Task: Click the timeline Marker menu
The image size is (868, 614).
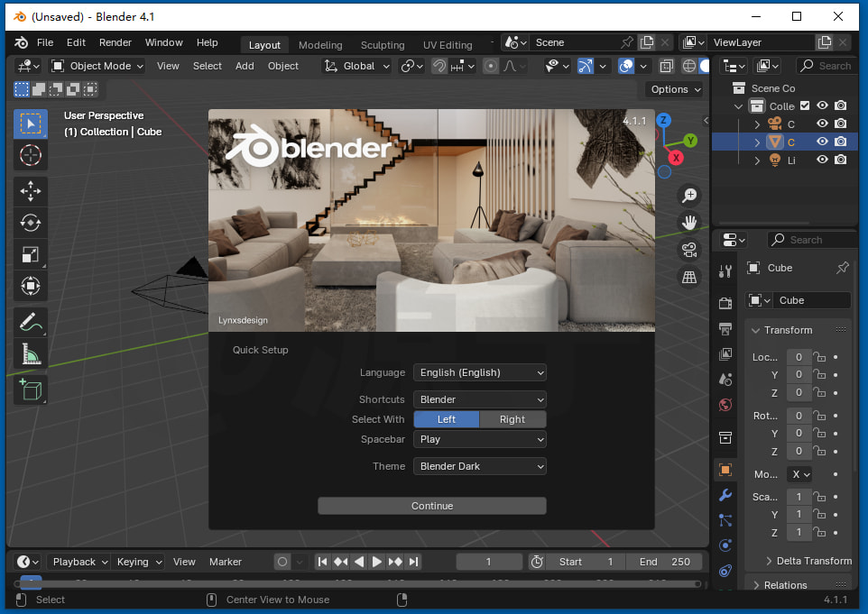Action: [x=226, y=562]
